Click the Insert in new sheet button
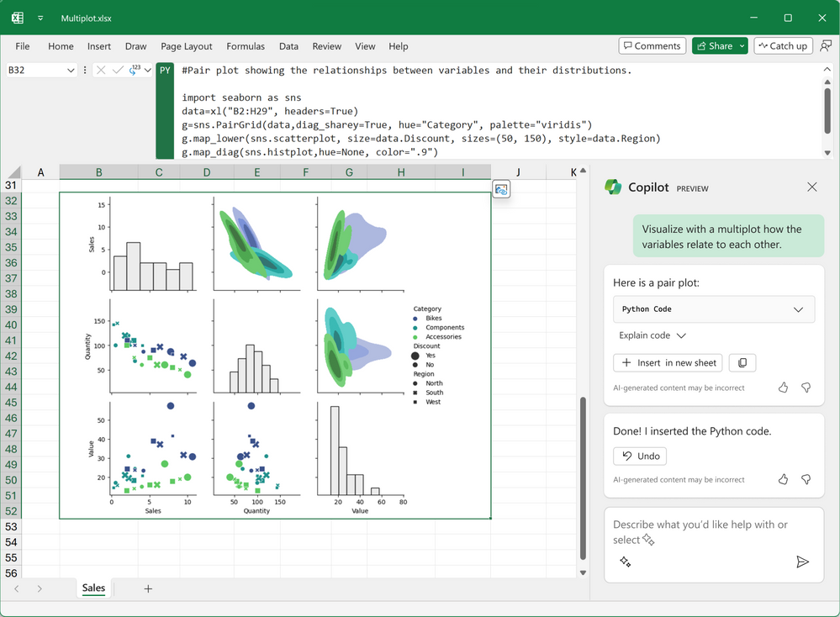 (x=668, y=362)
